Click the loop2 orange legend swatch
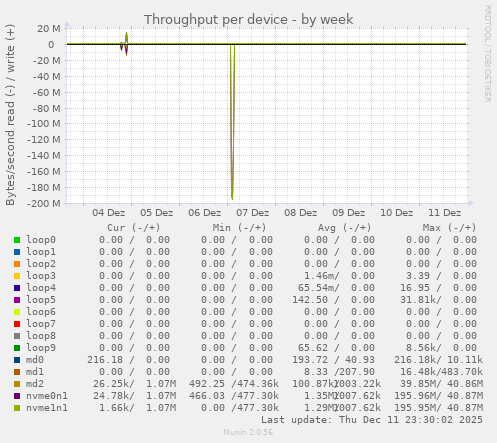The image size is (497, 443). (x=17, y=264)
